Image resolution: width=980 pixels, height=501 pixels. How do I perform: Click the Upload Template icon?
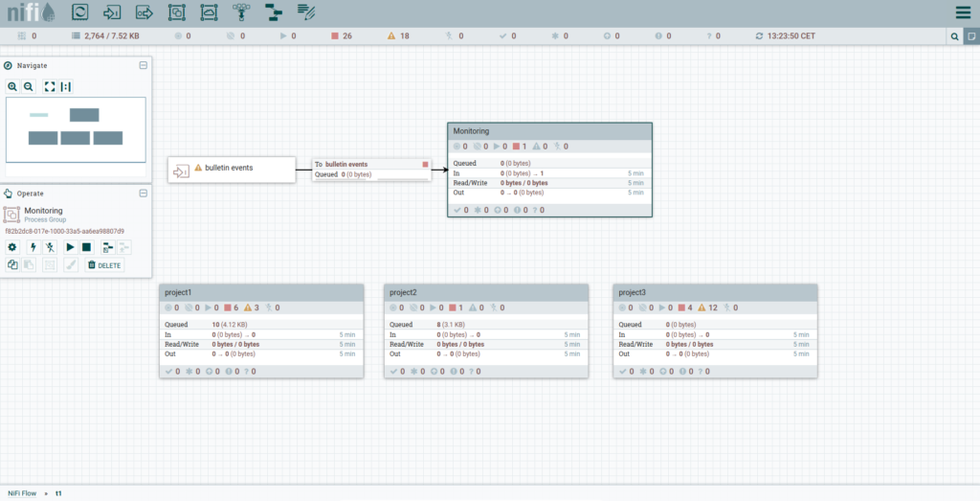(124, 247)
